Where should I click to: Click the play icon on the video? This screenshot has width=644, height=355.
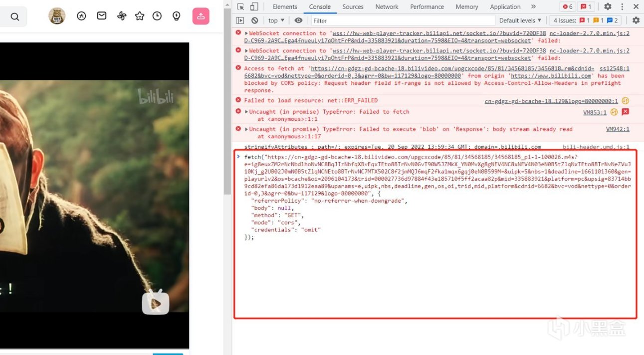pyautogui.click(x=156, y=302)
